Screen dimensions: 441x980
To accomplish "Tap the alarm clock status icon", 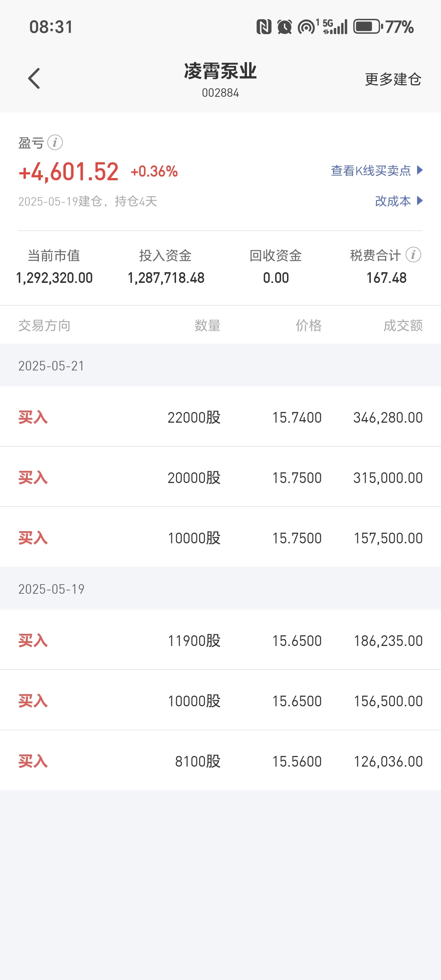I will (x=284, y=27).
